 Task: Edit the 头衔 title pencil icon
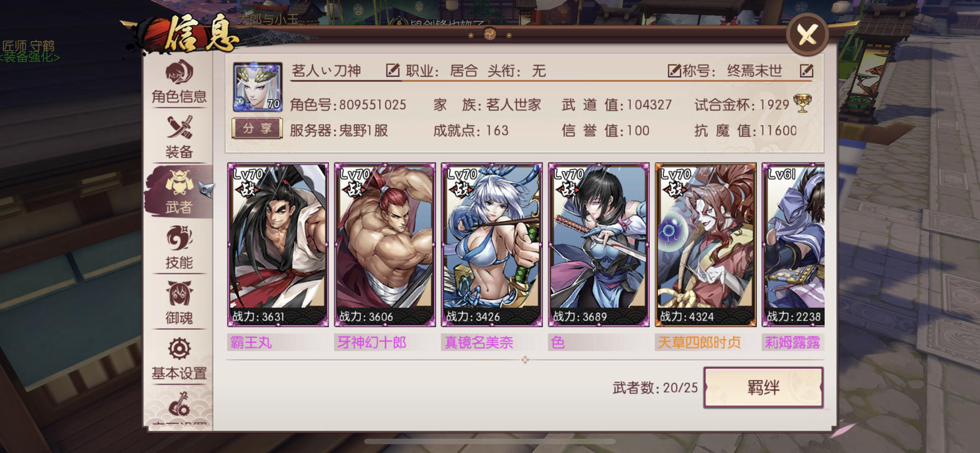pos(674,71)
